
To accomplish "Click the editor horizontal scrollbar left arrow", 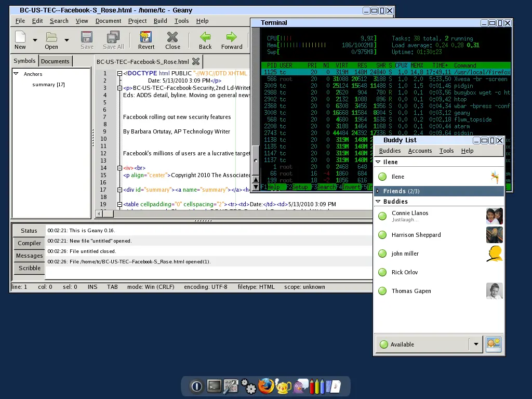I will click(99, 214).
